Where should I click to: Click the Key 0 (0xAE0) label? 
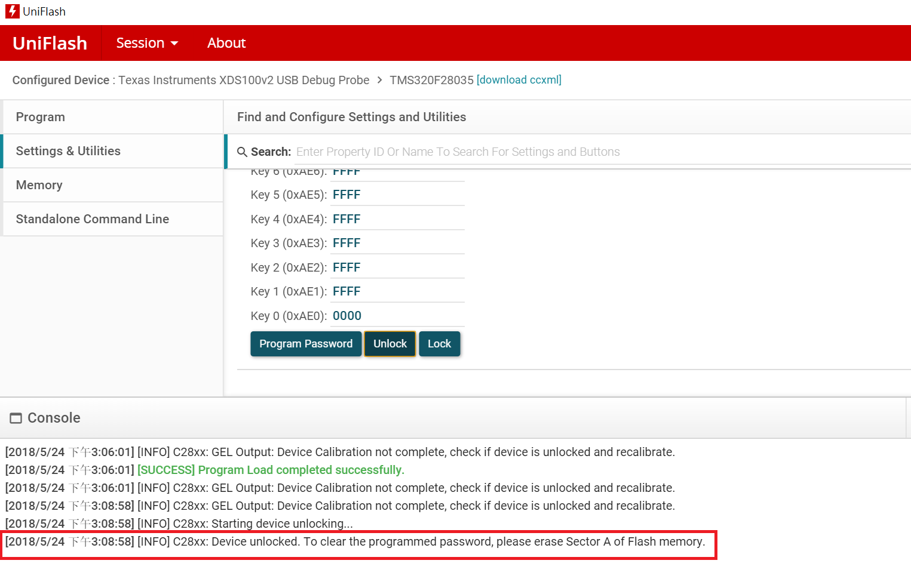pyautogui.click(x=289, y=316)
